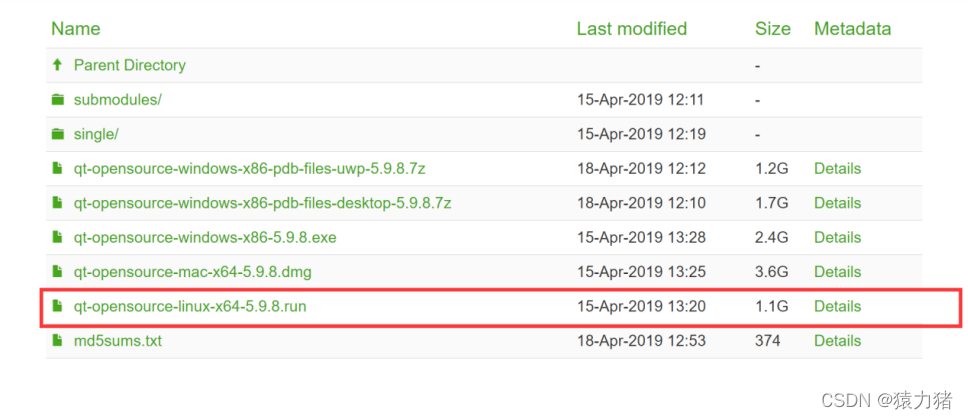Click the date 15-Apr-2019 12:19
Image resolution: width=968 pixels, height=419 pixels.
click(x=641, y=134)
